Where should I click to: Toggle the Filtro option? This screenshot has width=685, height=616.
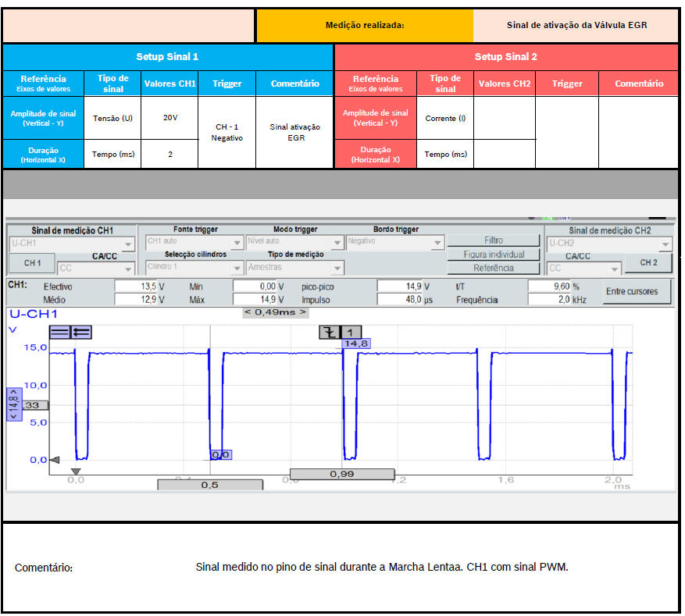click(494, 240)
